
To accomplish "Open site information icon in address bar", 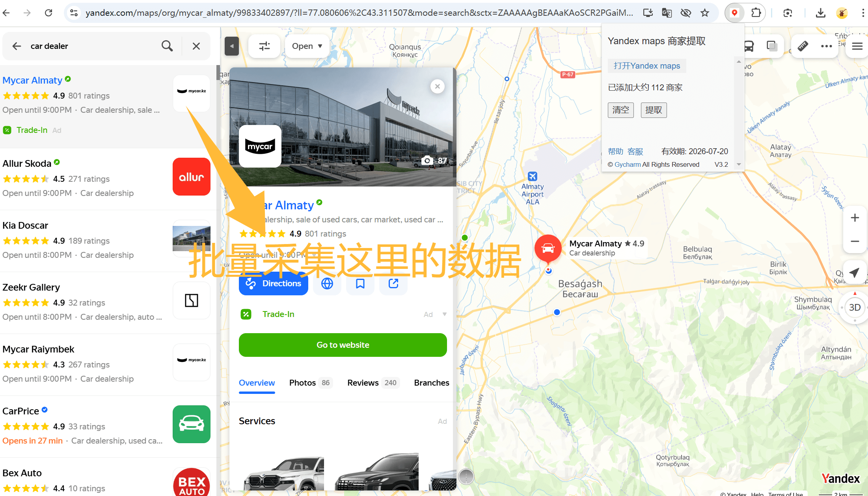I will [x=74, y=13].
